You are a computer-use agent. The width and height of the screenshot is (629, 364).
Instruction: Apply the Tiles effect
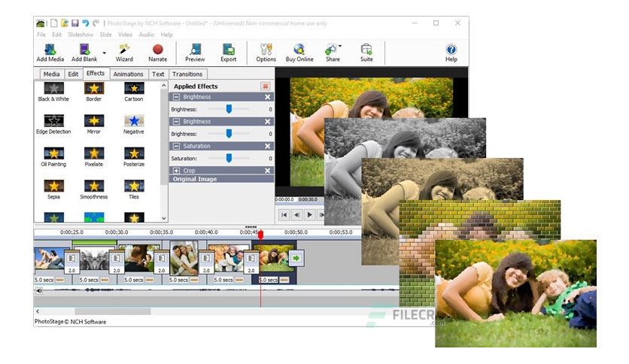[134, 190]
